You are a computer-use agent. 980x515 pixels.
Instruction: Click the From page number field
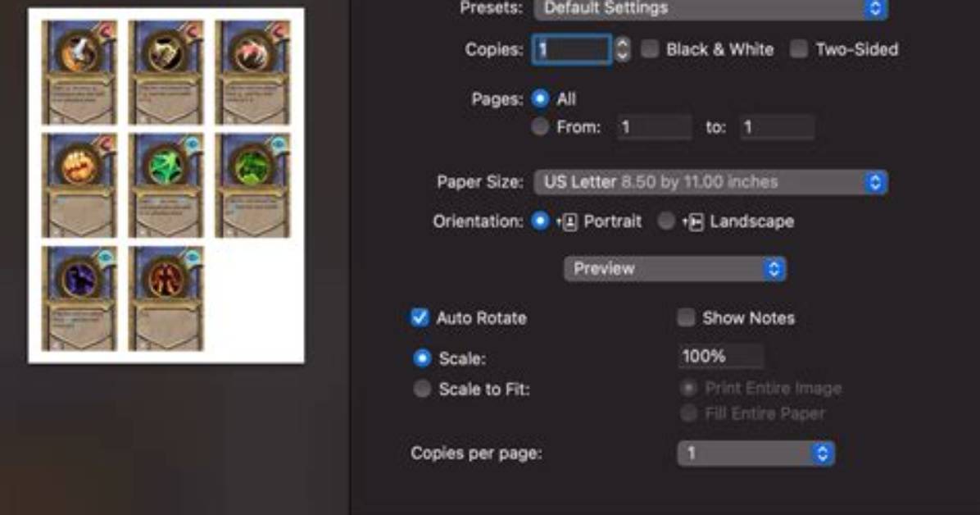(655, 128)
